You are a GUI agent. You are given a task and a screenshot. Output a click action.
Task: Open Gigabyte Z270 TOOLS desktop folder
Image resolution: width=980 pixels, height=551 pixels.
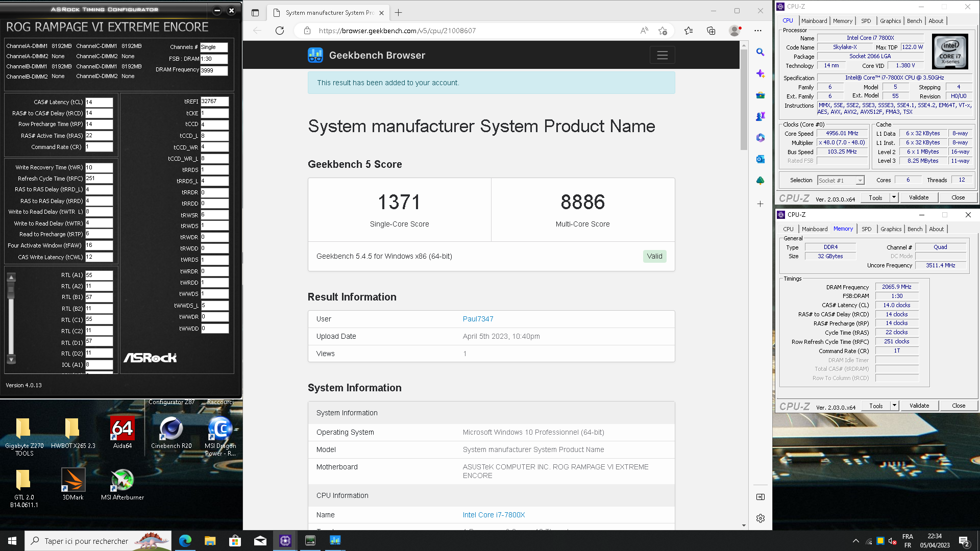[x=24, y=436]
